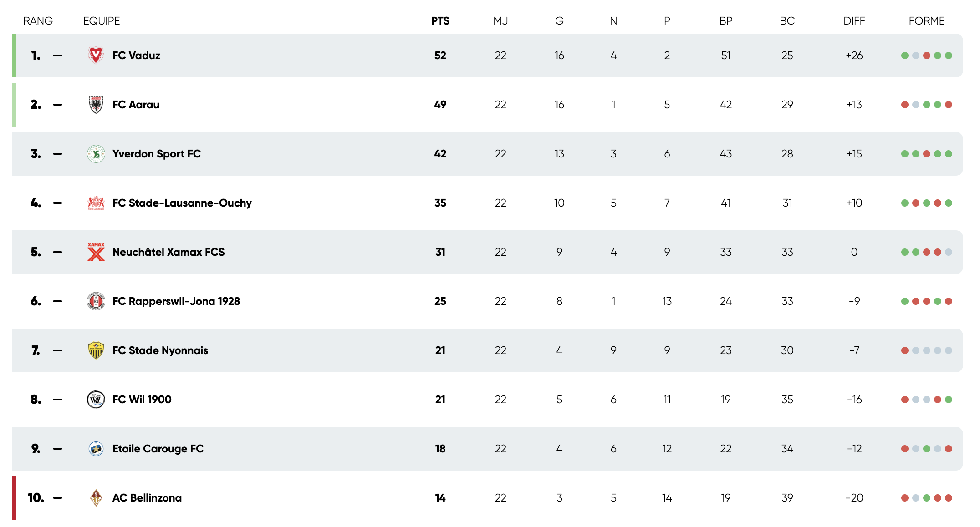The height and width of the screenshot is (527, 980).
Task: Click the Etoile Carouge FC crest
Action: [x=96, y=449]
